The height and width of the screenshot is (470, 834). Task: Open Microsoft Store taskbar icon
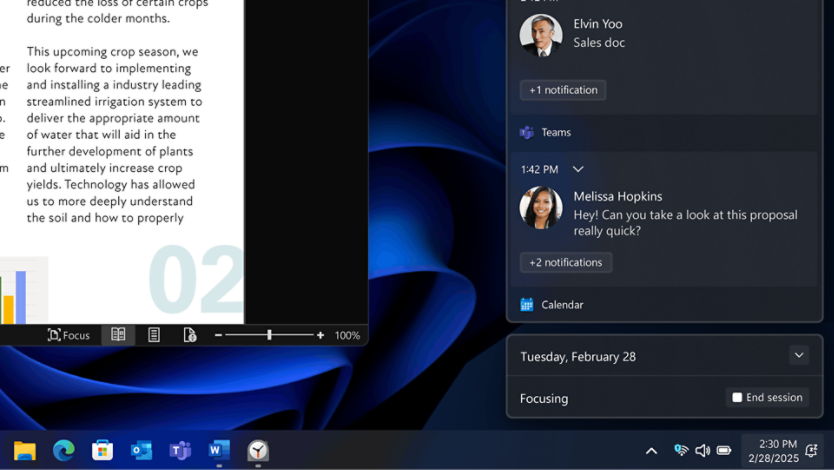click(102, 451)
